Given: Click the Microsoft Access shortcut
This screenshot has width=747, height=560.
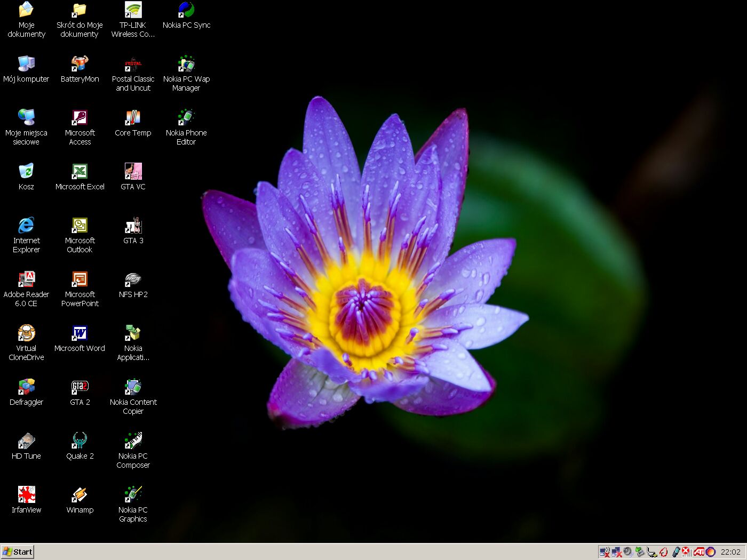Looking at the screenshot, I should [80, 117].
